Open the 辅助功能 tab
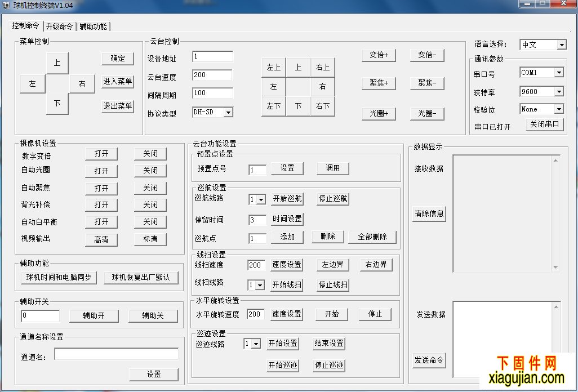Viewport: 578px width, 392px height. point(93,26)
